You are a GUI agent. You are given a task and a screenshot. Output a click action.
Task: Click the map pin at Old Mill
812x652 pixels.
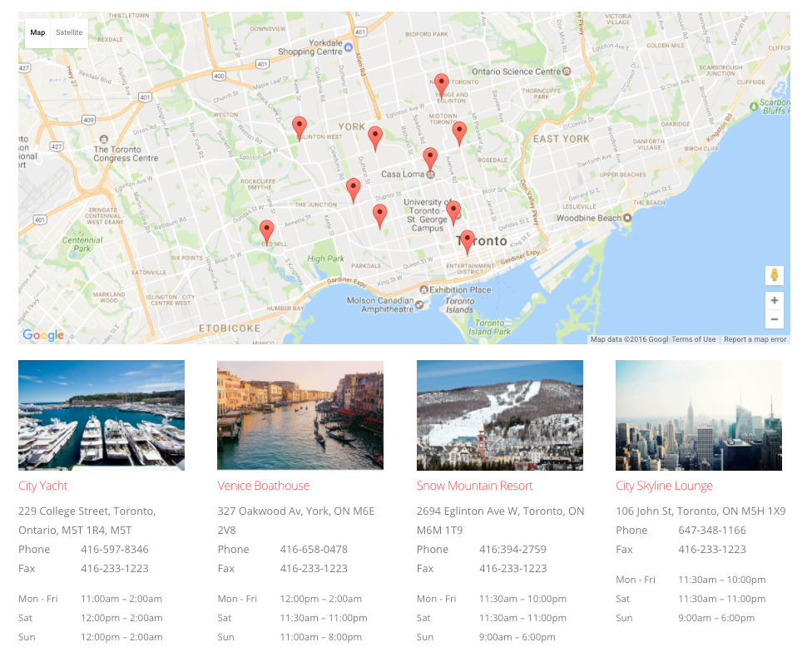click(x=267, y=232)
